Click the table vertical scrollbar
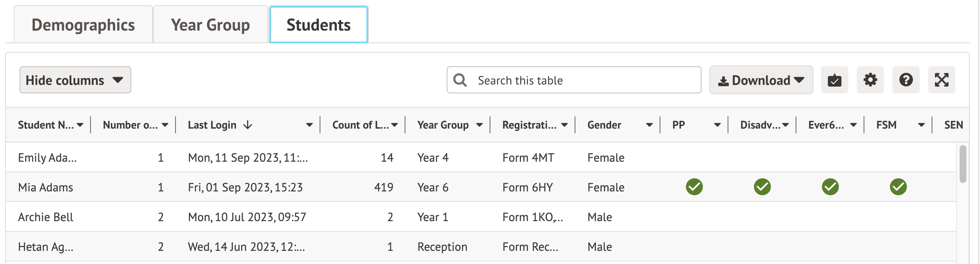This screenshot has width=980, height=264. click(963, 164)
